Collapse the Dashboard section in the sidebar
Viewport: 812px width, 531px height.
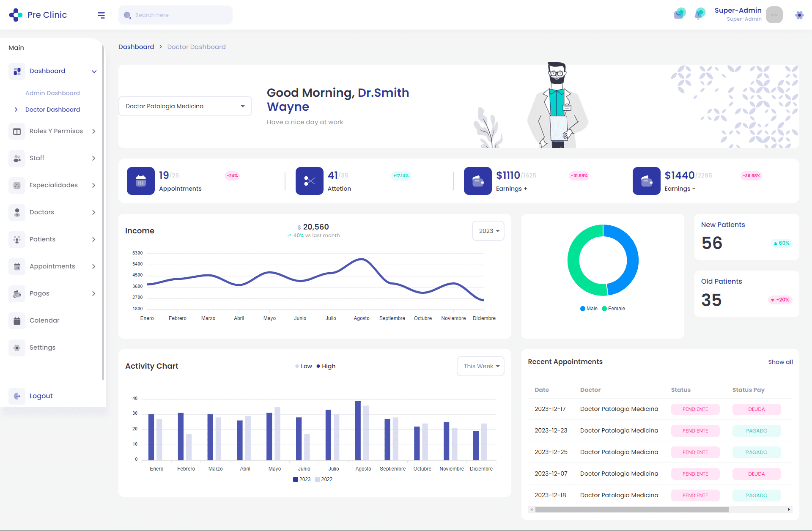(94, 71)
